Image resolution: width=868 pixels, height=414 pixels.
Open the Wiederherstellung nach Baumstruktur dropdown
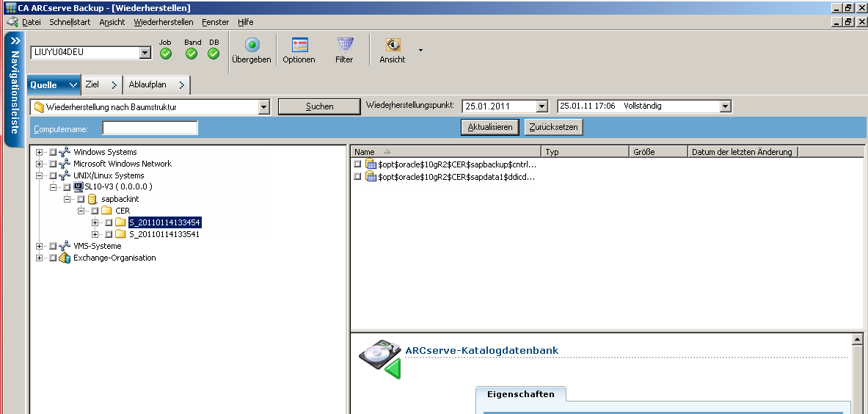pyautogui.click(x=264, y=107)
